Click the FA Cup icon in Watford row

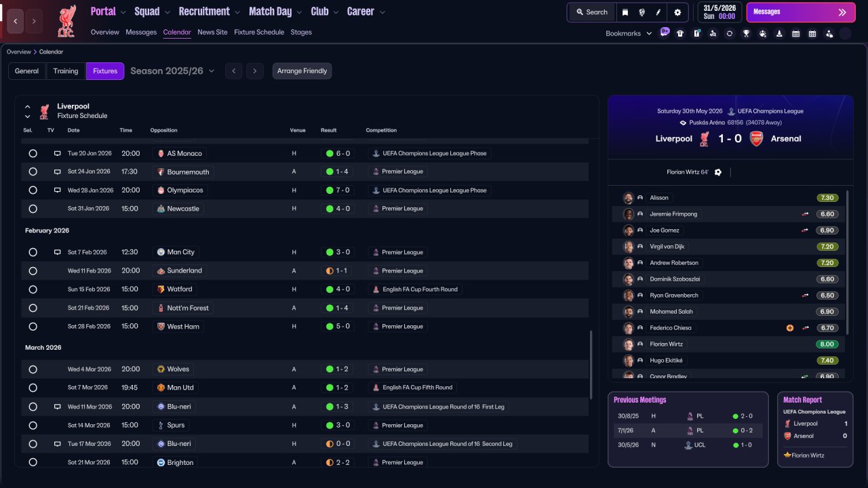point(376,289)
